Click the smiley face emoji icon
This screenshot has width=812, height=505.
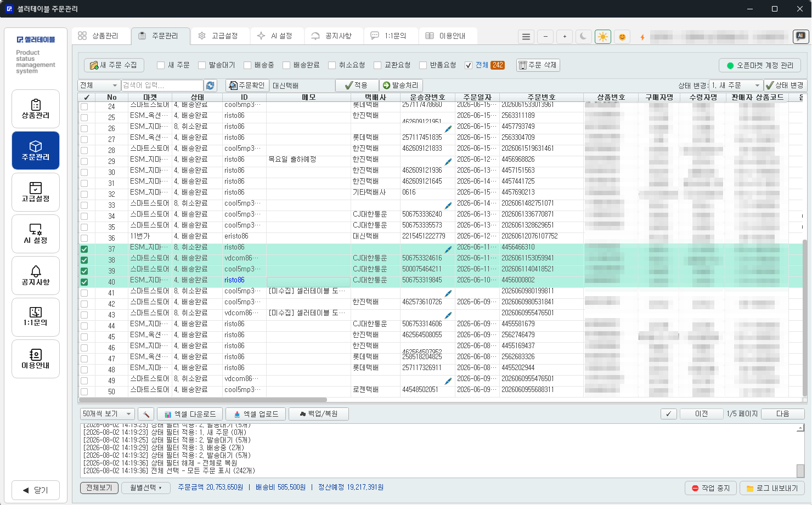coord(622,37)
